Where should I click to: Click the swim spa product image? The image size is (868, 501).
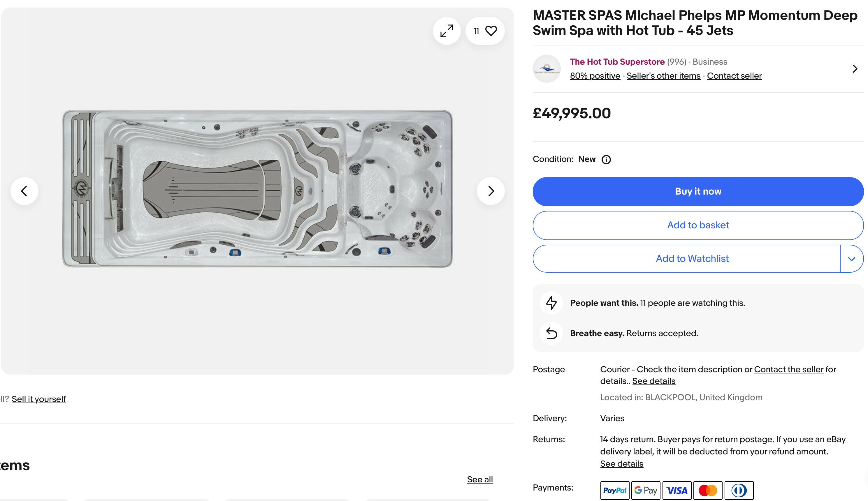click(257, 188)
